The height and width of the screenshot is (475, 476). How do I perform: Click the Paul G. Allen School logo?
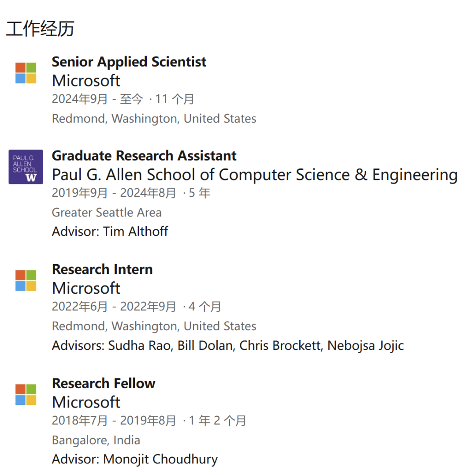(x=26, y=167)
